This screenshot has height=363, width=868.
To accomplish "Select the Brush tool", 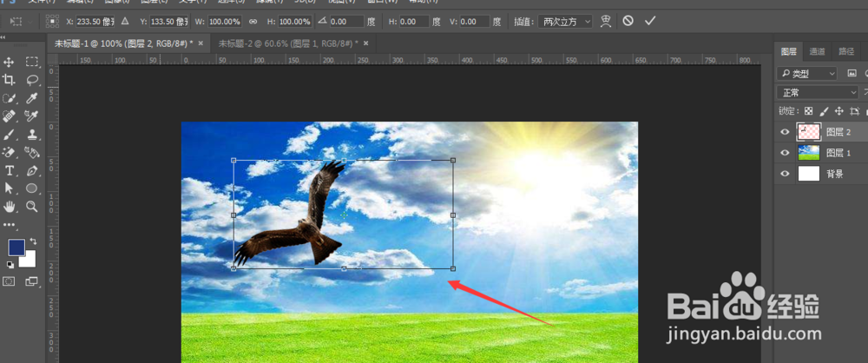I will click(9, 135).
